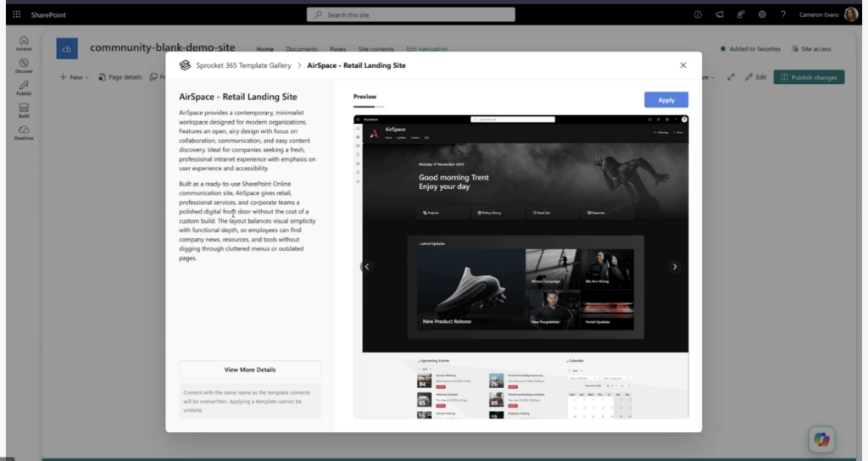Open Pages navigation item
Viewport: 868px width, 461px height.
click(337, 48)
